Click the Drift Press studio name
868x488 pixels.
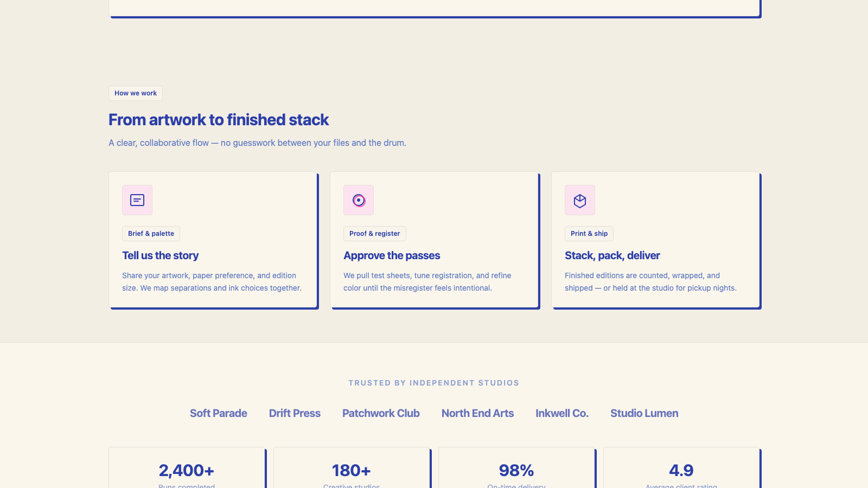[x=295, y=413]
